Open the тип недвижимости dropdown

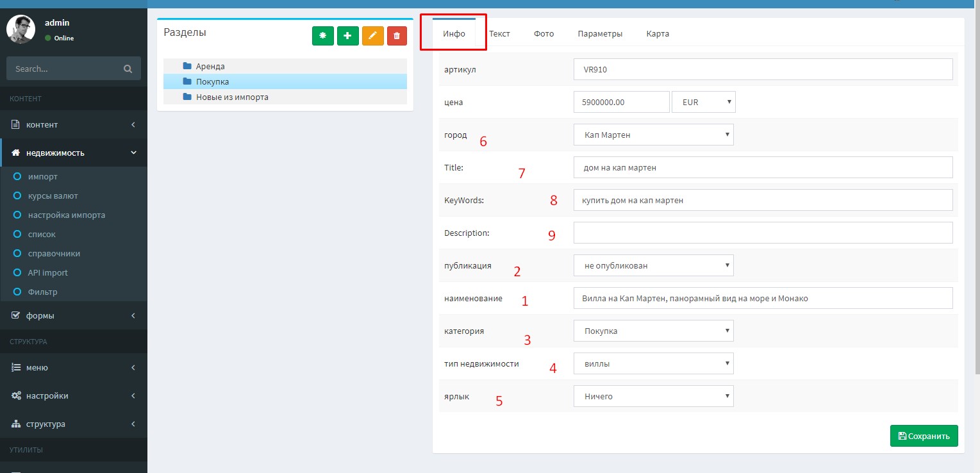coord(653,363)
